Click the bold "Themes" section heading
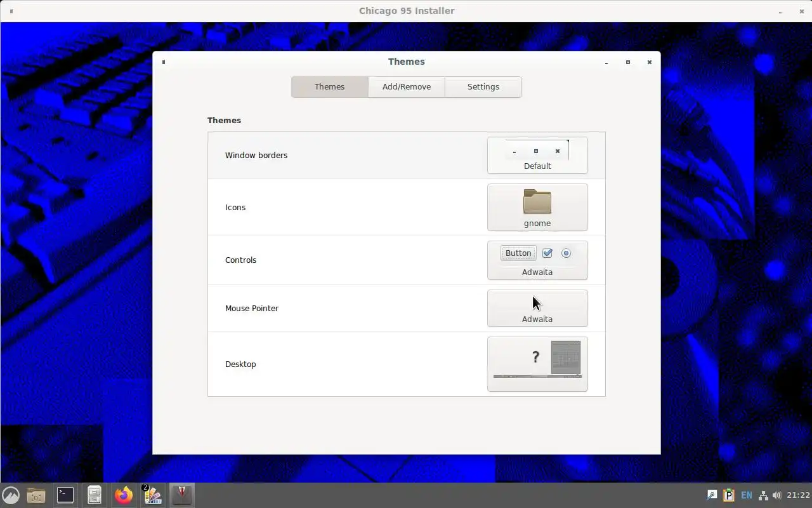 [224, 120]
